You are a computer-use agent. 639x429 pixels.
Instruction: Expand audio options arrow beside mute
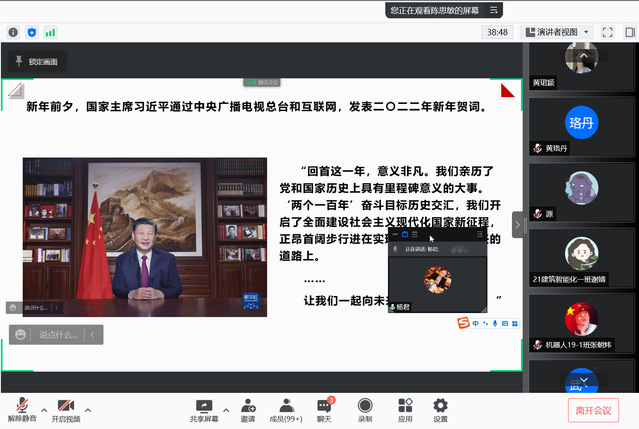pyautogui.click(x=42, y=409)
